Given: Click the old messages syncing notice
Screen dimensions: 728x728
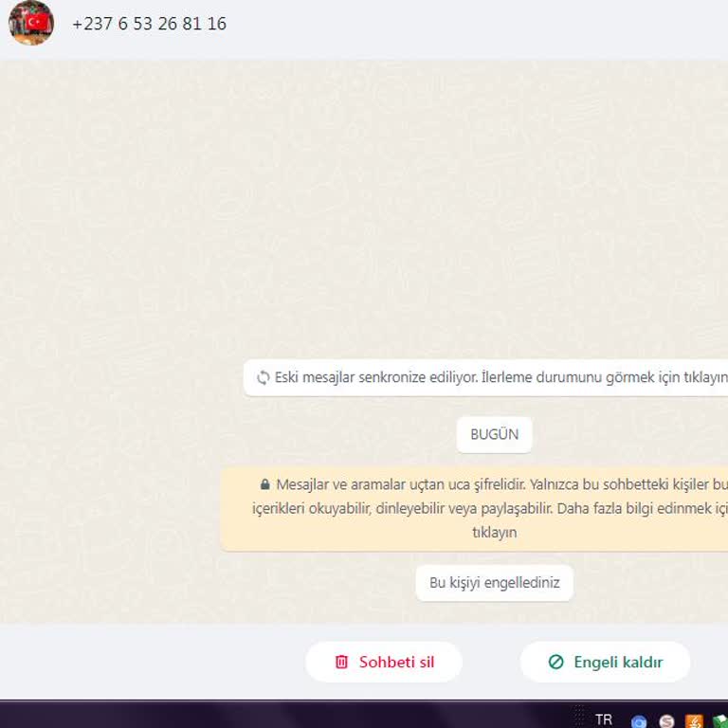Looking at the screenshot, I should [485, 377].
